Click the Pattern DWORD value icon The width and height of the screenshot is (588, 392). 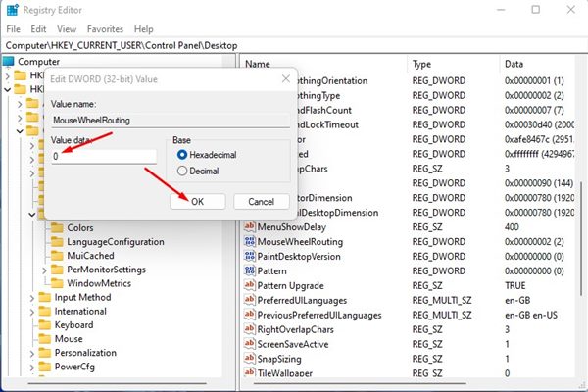249,270
